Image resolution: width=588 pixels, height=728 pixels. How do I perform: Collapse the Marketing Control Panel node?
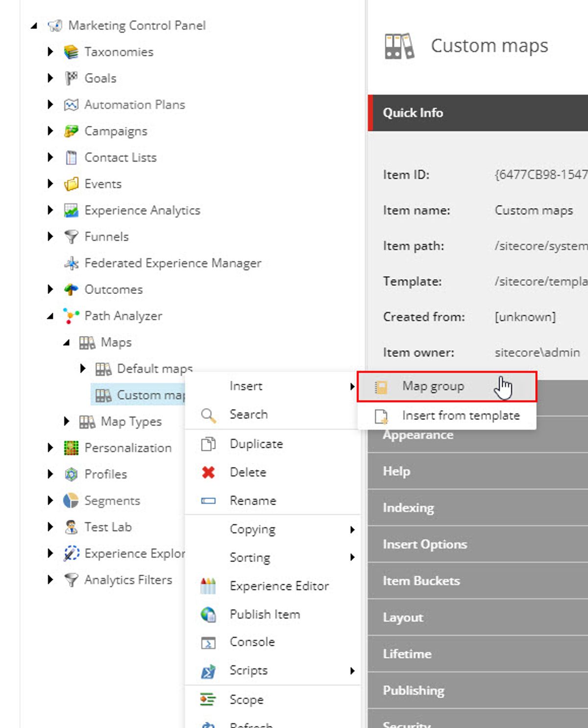click(33, 25)
